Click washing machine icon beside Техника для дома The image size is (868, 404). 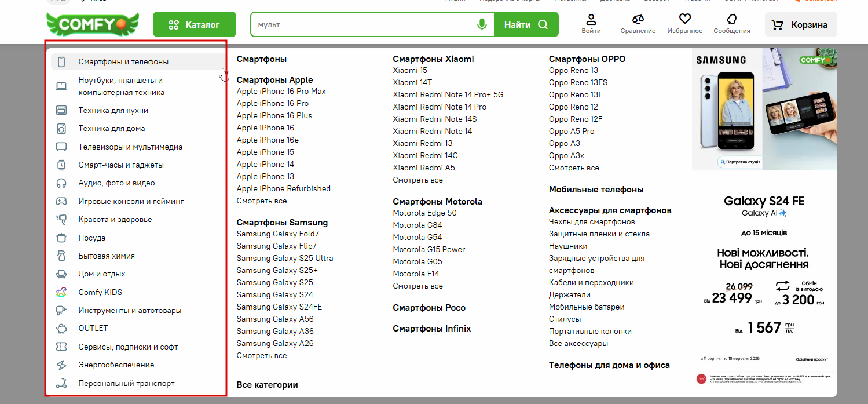(61, 129)
